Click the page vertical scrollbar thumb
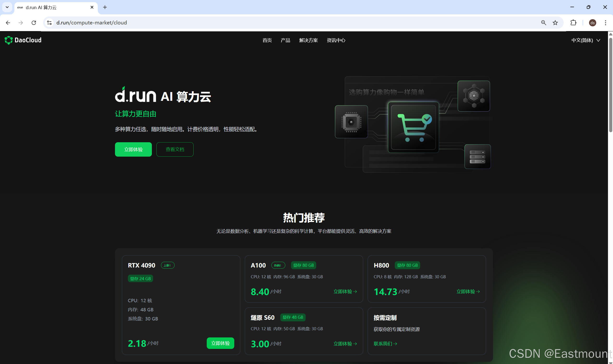The height and width of the screenshot is (364, 613). point(611,85)
